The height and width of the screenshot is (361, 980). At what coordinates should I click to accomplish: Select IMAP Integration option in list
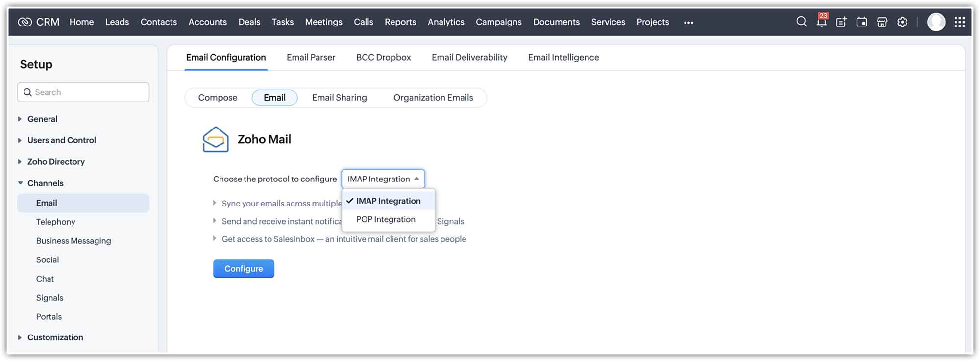pos(389,201)
